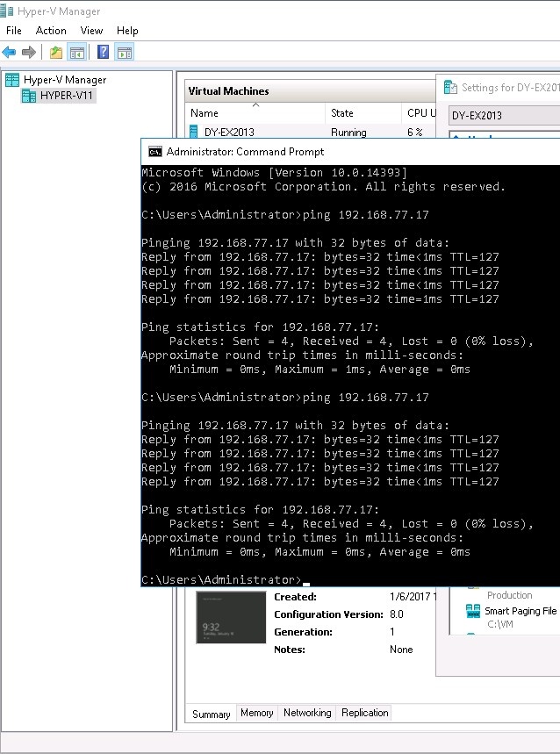Sort virtual machines by Name column
This screenshot has width=560, height=754.
tap(205, 113)
